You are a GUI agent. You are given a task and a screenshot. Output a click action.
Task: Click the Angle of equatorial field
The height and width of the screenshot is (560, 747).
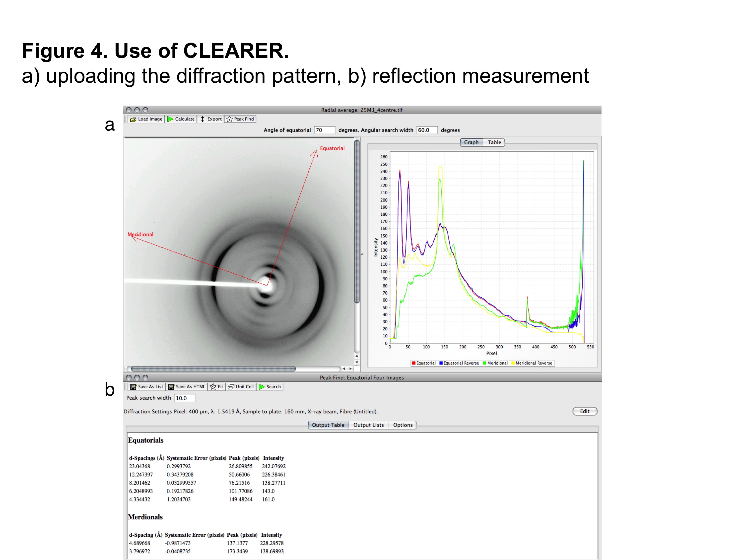(324, 130)
